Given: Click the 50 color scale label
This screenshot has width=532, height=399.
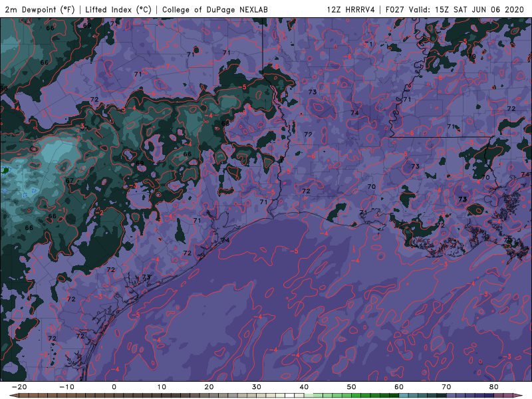Looking at the screenshot, I should tap(352, 387).
